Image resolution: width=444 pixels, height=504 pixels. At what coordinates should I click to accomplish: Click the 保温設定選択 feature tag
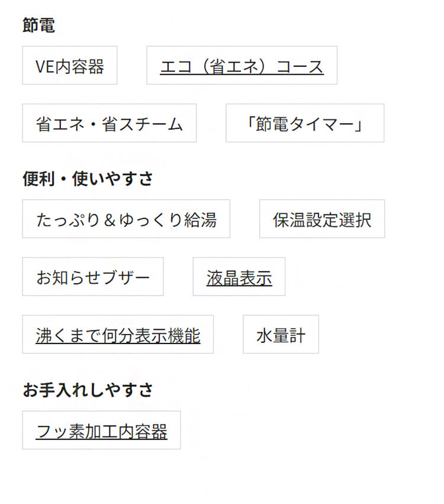point(322,219)
